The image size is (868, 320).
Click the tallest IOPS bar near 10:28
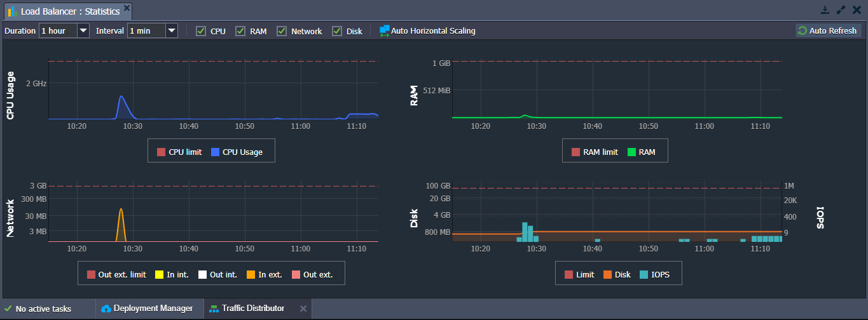point(525,232)
